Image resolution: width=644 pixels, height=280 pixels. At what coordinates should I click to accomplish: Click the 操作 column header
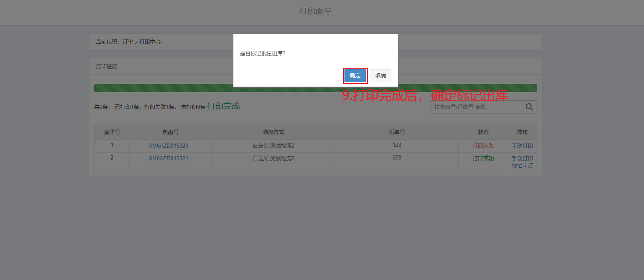522,132
